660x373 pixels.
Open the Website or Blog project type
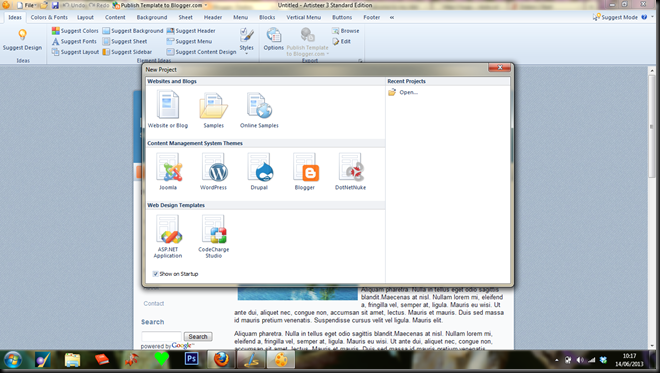168,110
